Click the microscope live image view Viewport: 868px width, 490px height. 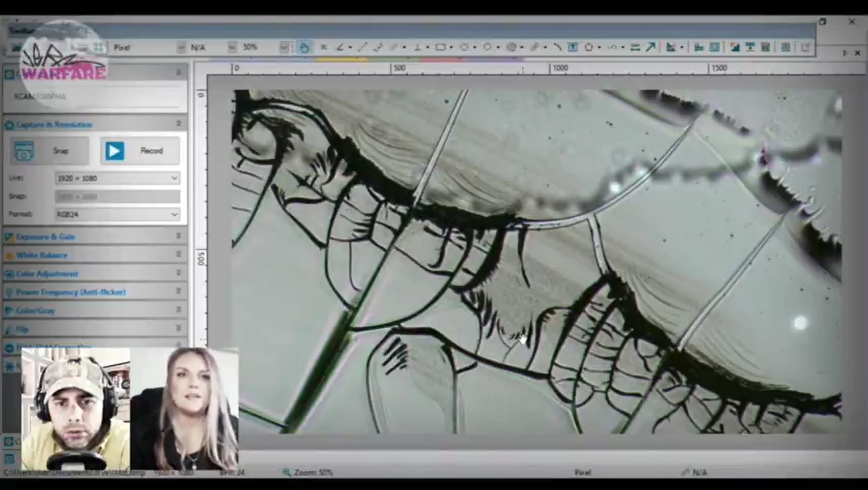[x=536, y=262]
